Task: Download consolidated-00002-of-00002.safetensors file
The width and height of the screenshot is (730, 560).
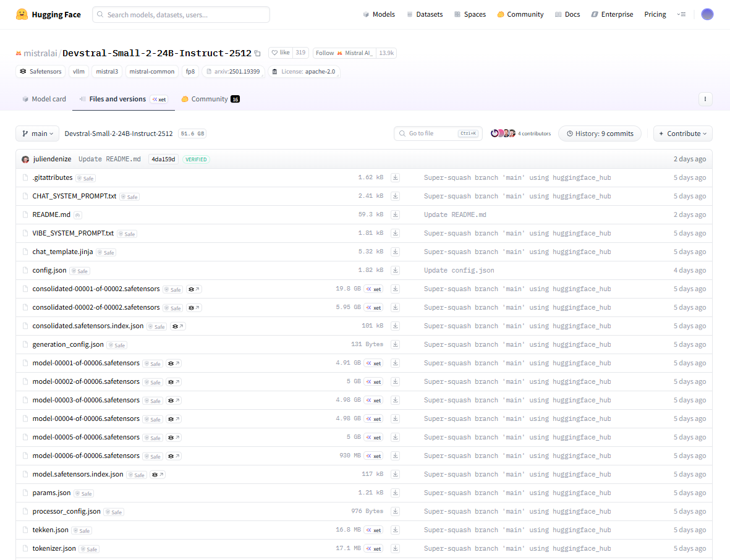Action: click(395, 307)
